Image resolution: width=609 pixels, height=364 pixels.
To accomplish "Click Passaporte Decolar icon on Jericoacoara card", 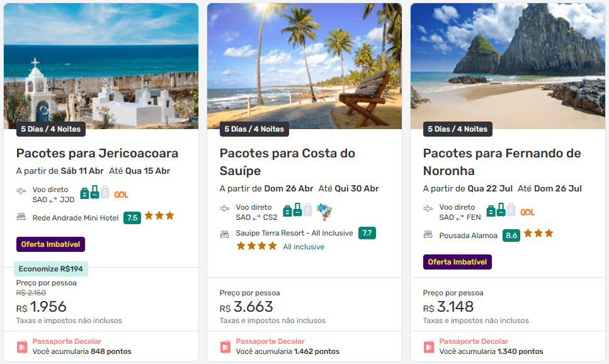I will click(22, 346).
